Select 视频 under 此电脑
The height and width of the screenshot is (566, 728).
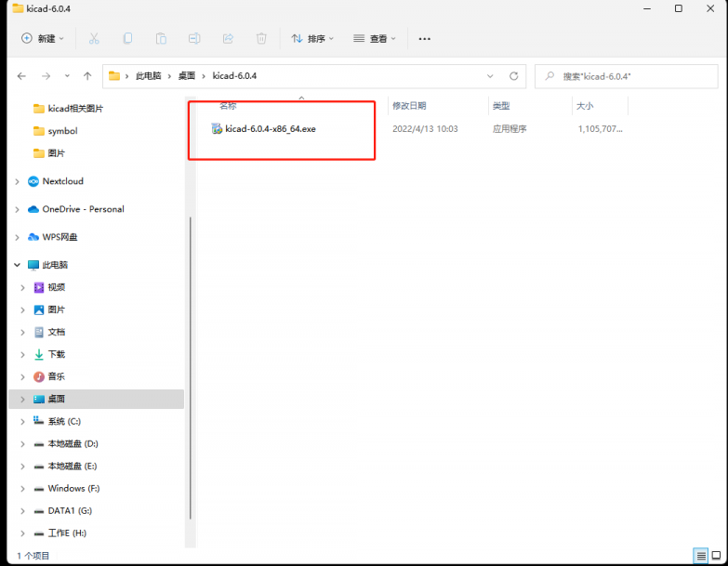(x=49, y=287)
